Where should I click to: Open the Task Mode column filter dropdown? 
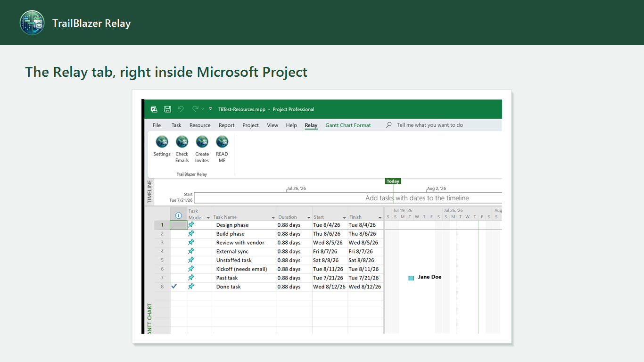click(x=208, y=218)
